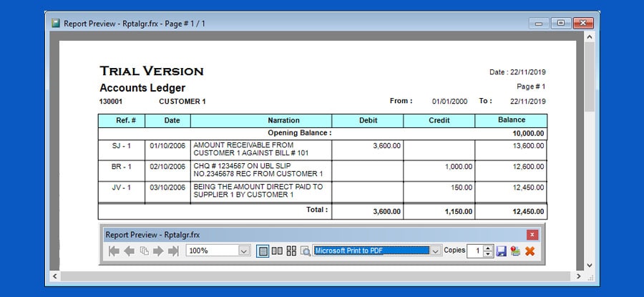Select two pages view mode
Image resolution: width=644 pixels, height=297 pixels.
coord(277,250)
